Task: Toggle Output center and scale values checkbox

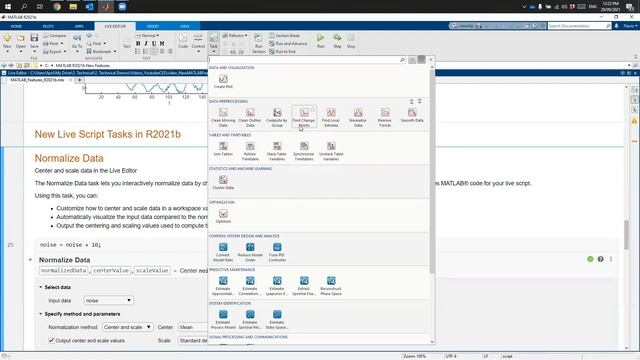Action: pyautogui.click(x=51, y=340)
